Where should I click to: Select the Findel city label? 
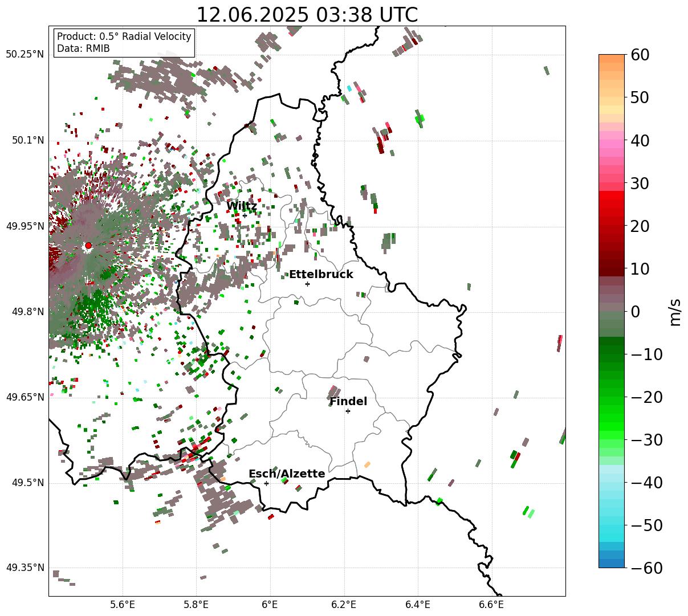click(348, 402)
